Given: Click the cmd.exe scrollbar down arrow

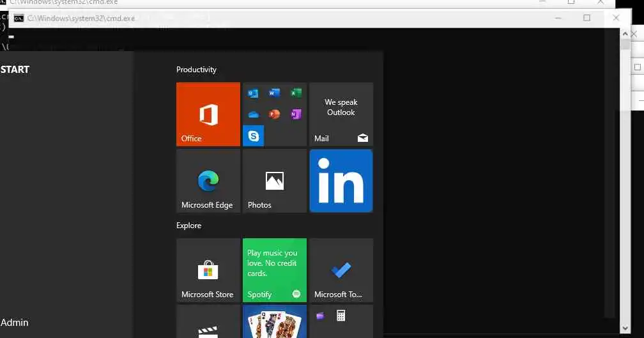Looking at the screenshot, I should click(x=625, y=328).
